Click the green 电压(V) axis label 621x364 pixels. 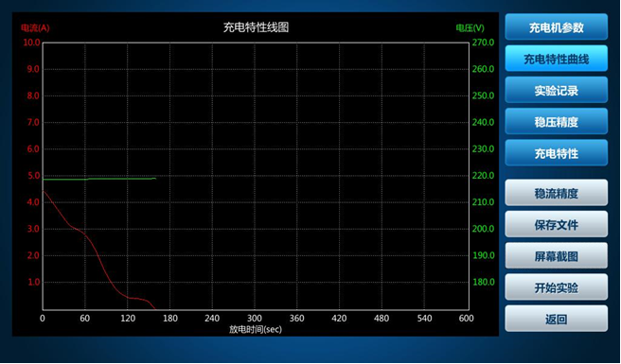[x=470, y=27]
